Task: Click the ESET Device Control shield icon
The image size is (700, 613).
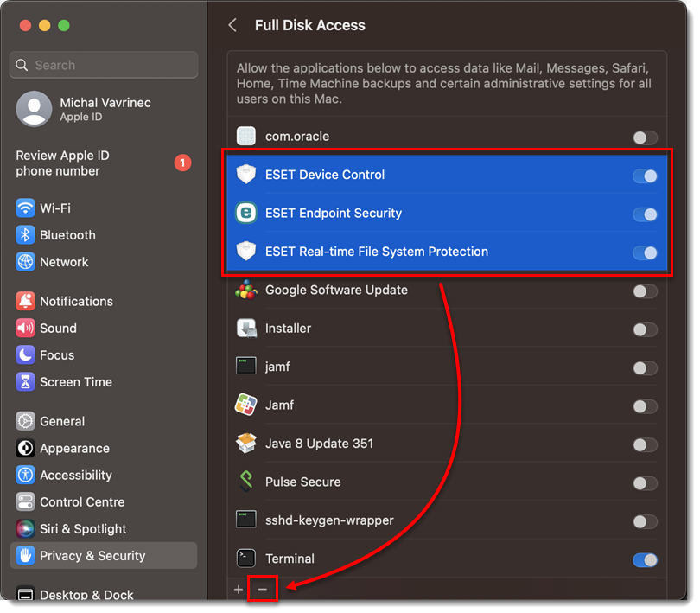Action: click(x=246, y=175)
